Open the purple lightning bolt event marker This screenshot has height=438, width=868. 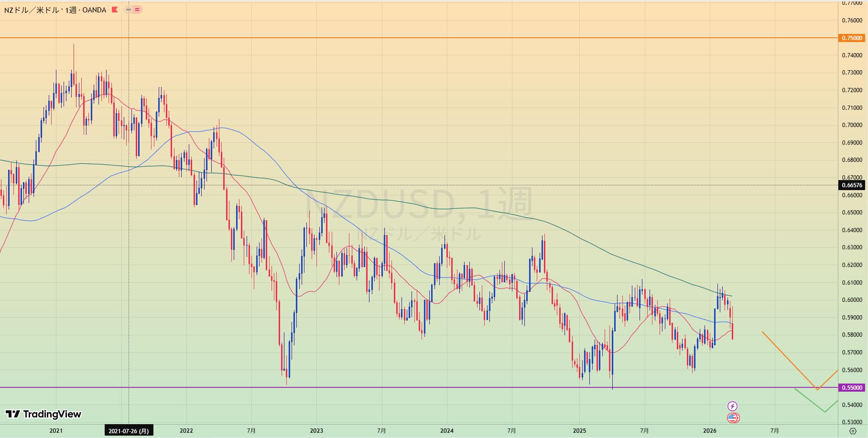(x=732, y=406)
